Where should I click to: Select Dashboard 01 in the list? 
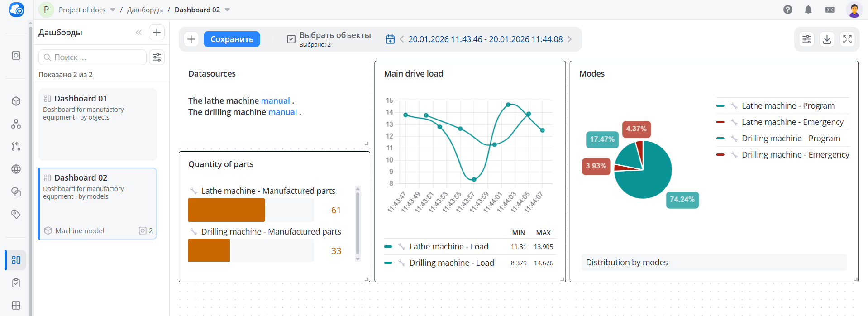[97, 124]
